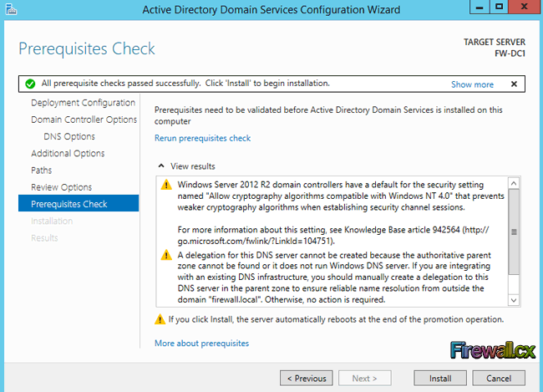The image size is (543, 392).
Task: Click warning icon beside cryptography message
Action: (x=166, y=185)
